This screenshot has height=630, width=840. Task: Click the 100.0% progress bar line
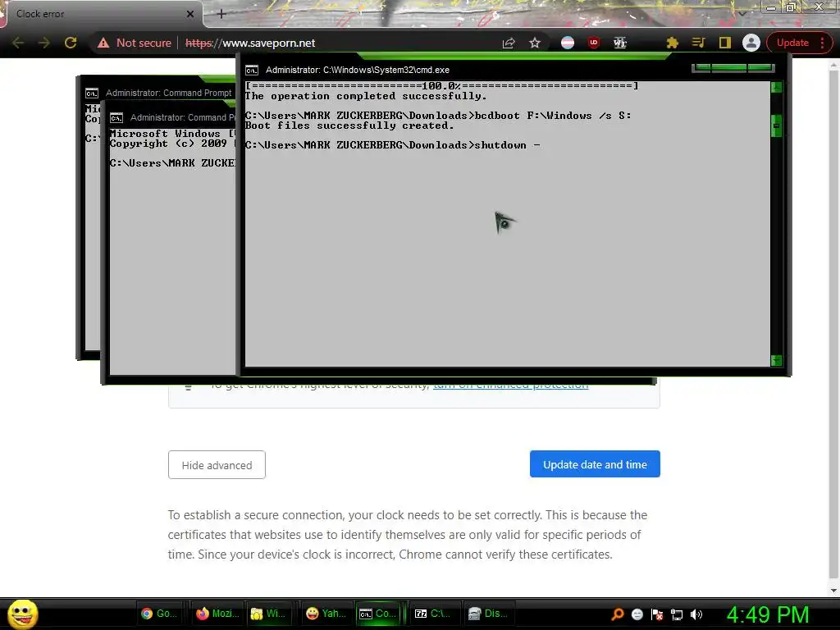click(x=441, y=85)
